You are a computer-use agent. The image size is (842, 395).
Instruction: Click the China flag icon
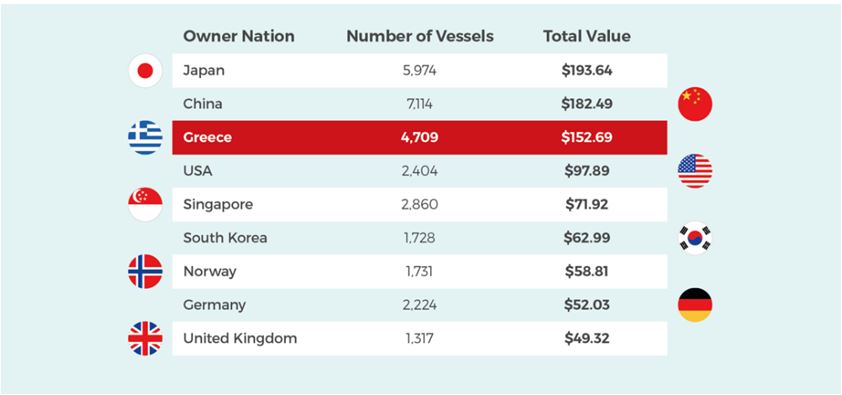click(x=695, y=104)
